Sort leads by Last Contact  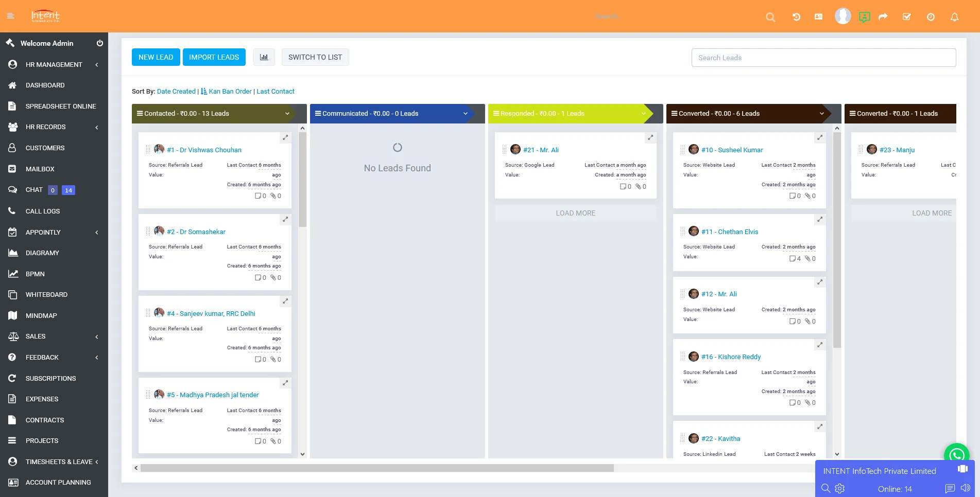tap(276, 92)
